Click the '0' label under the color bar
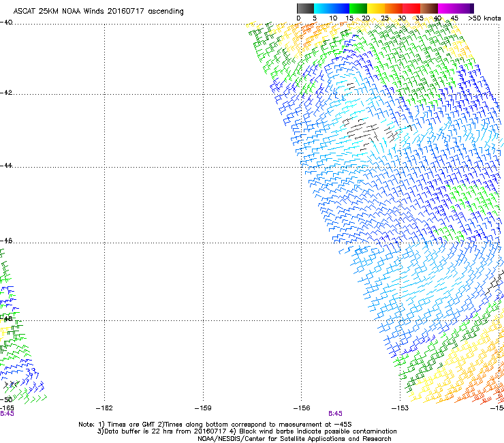504x443 pixels. coord(298,18)
